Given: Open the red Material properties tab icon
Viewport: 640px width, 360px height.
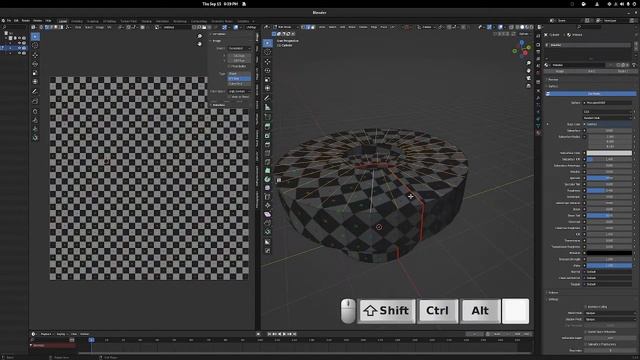Looking at the screenshot, I should point(538,133).
